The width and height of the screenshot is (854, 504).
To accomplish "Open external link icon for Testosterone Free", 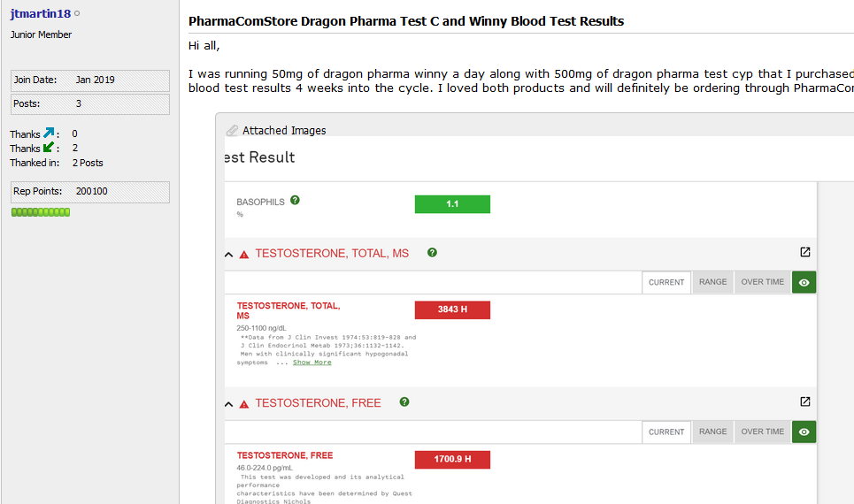I will click(805, 401).
